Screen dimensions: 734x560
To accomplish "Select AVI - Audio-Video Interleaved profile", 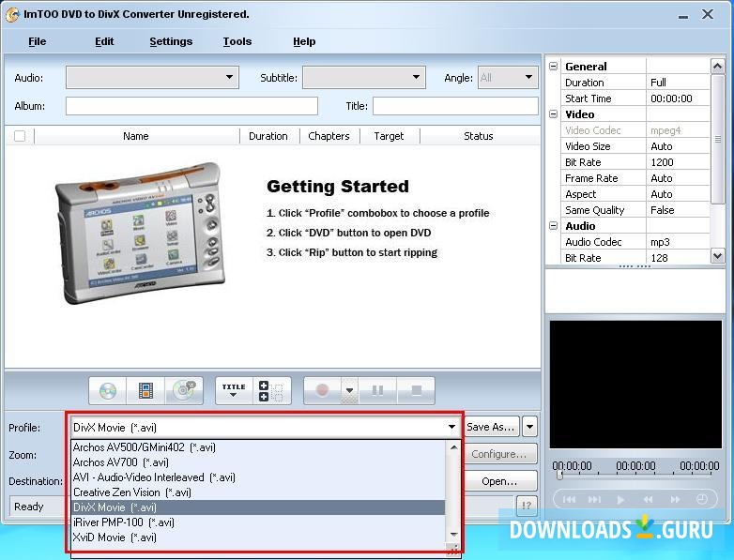I will (x=258, y=477).
